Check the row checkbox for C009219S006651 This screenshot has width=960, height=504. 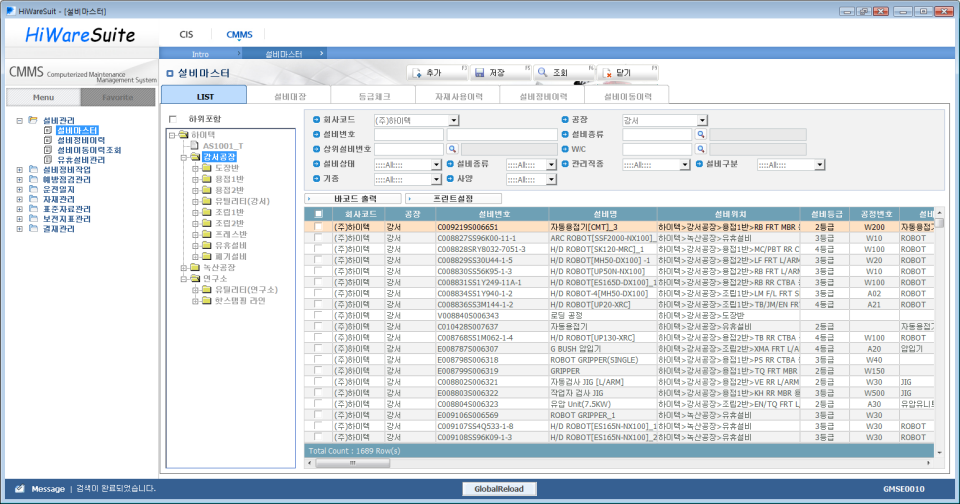[x=318, y=227]
